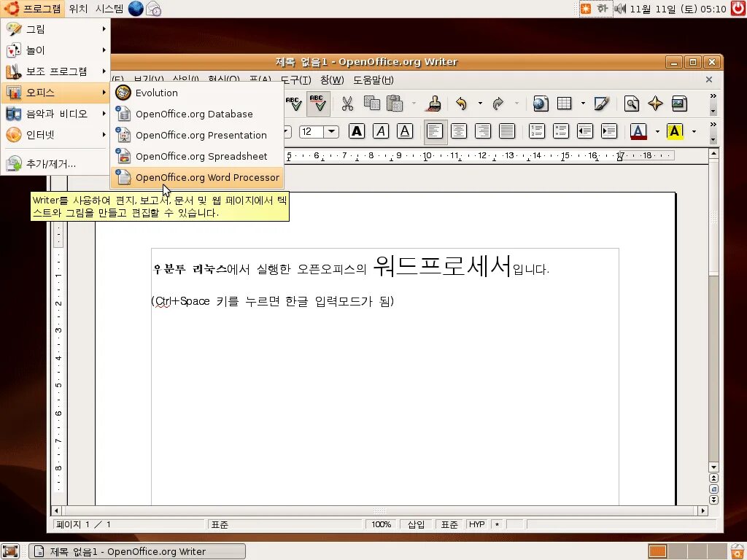Open the Undo history dropdown arrow
The width and height of the screenshot is (747, 560).
click(480, 104)
